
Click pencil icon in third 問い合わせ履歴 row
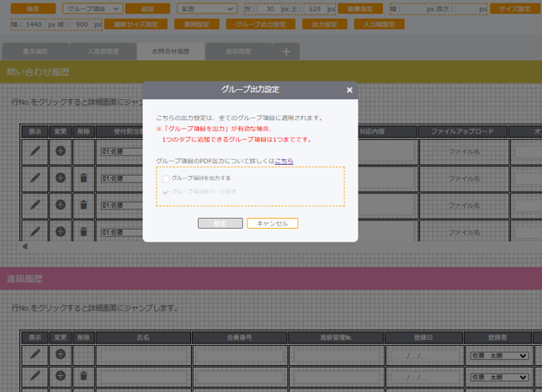click(35, 204)
